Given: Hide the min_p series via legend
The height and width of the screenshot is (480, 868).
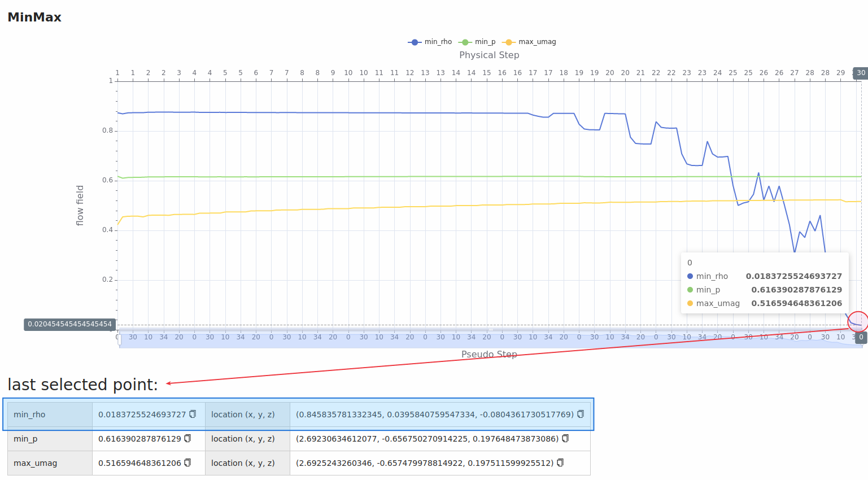Looking at the screenshot, I should pos(478,42).
